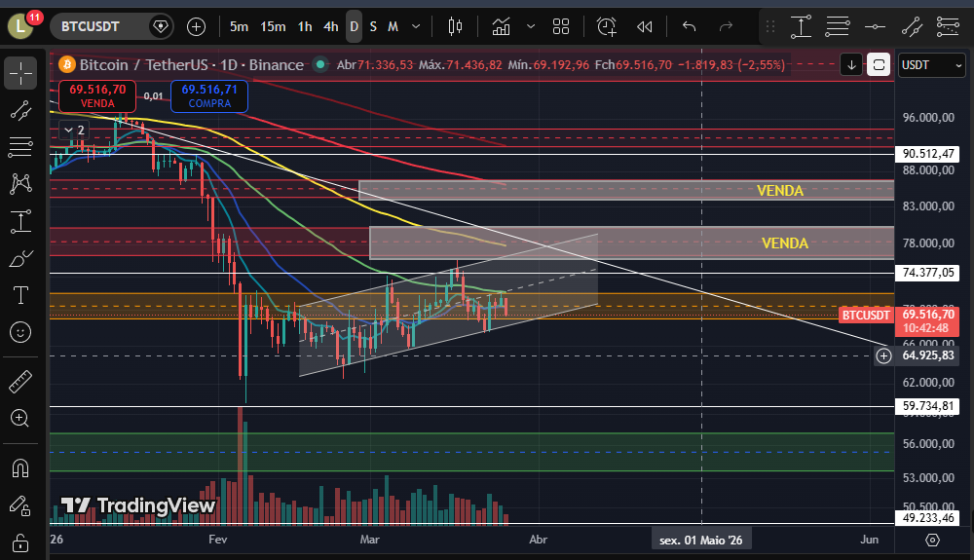Open the Fibonacci/horizontal lines tool group

(20, 147)
